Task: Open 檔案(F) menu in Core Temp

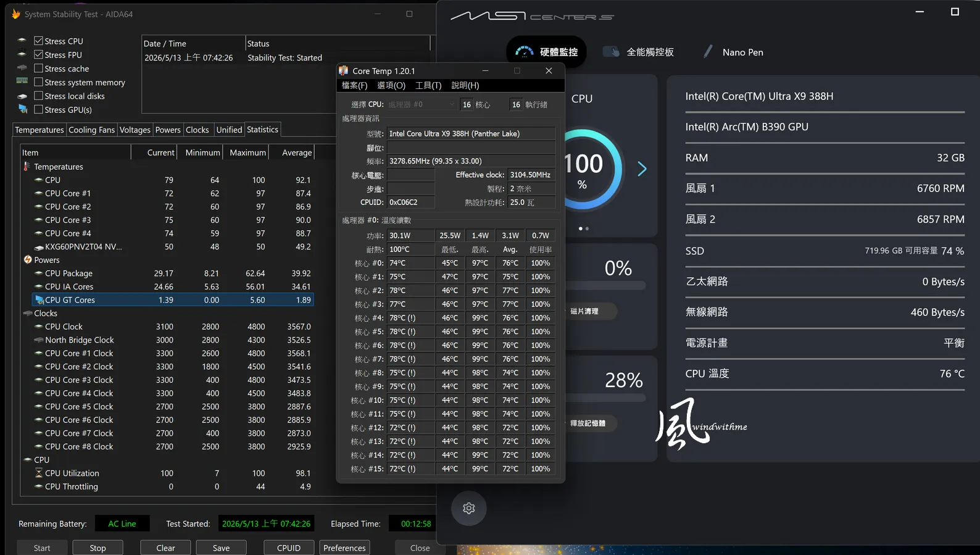Action: pos(355,85)
